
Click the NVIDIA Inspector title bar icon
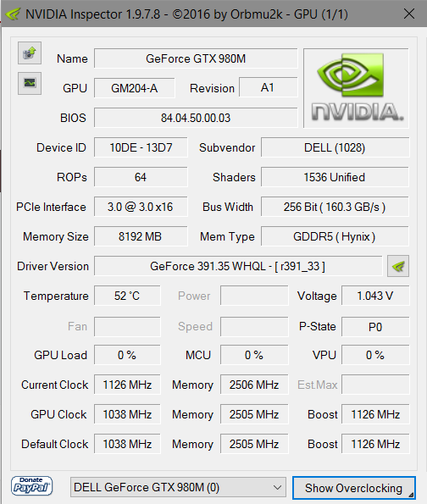(x=13, y=14)
